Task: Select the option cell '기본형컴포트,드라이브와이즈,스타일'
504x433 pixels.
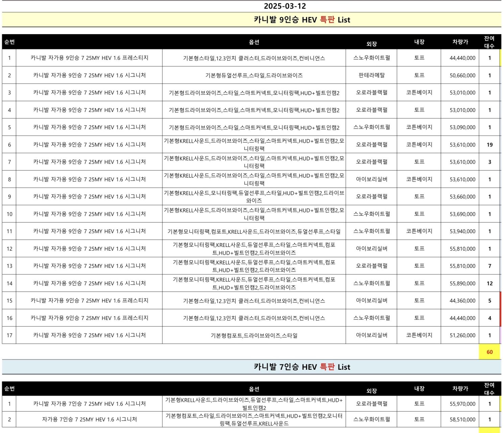Action: [254, 336]
